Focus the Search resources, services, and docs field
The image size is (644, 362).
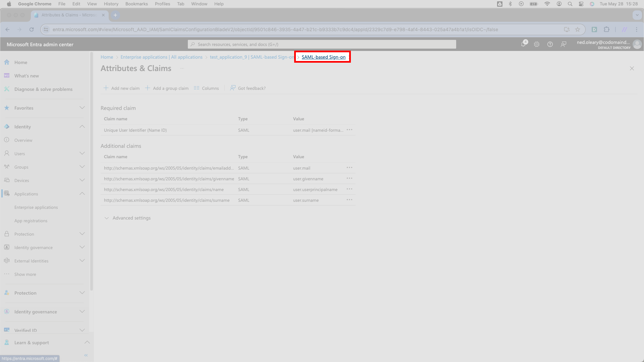click(x=322, y=44)
